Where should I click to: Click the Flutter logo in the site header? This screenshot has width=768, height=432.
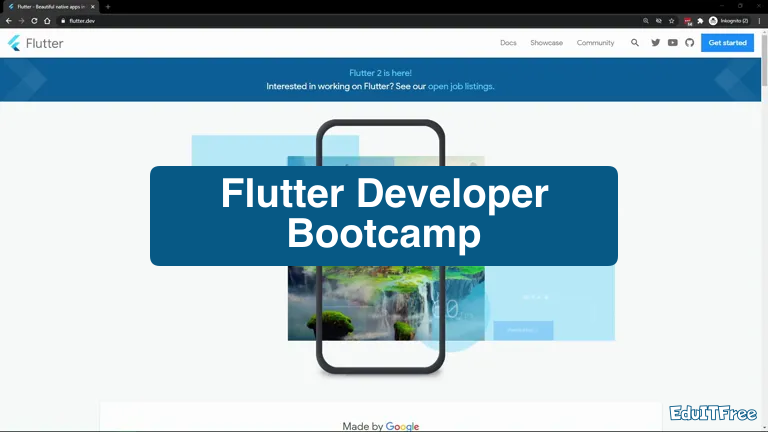35,43
